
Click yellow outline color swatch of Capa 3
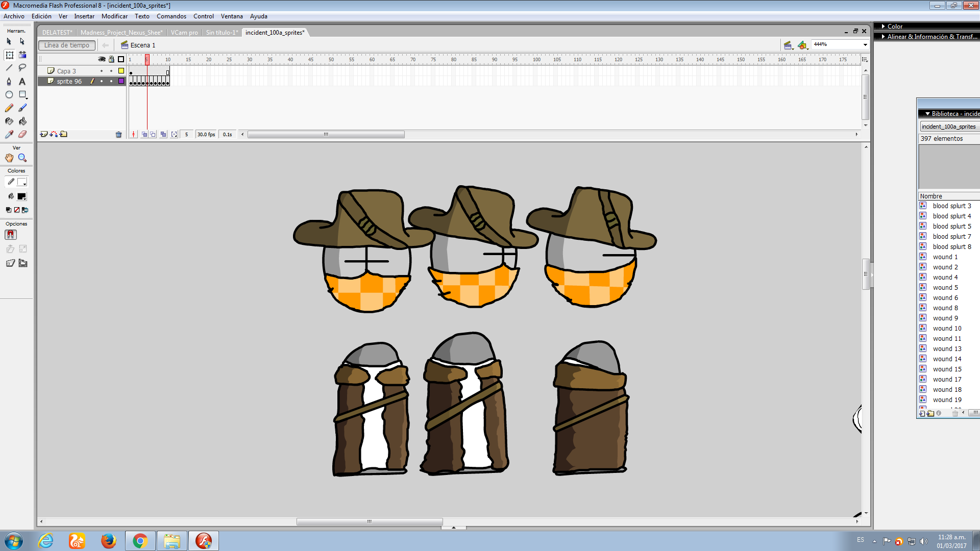(121, 71)
